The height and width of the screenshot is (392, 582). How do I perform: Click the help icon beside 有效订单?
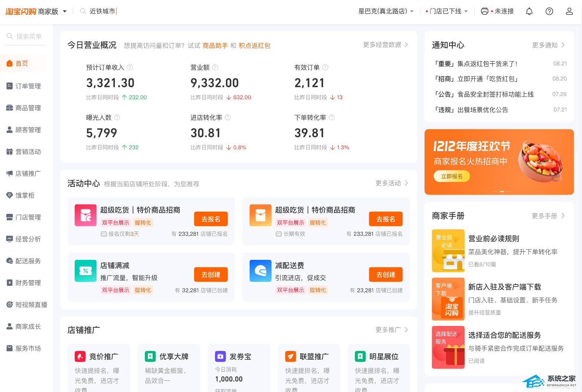[x=325, y=67]
